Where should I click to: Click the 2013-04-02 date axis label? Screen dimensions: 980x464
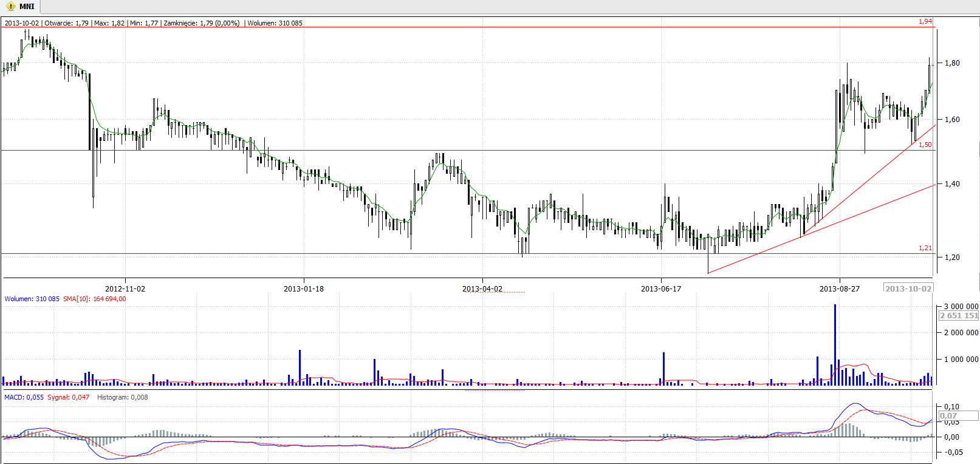tap(482, 288)
